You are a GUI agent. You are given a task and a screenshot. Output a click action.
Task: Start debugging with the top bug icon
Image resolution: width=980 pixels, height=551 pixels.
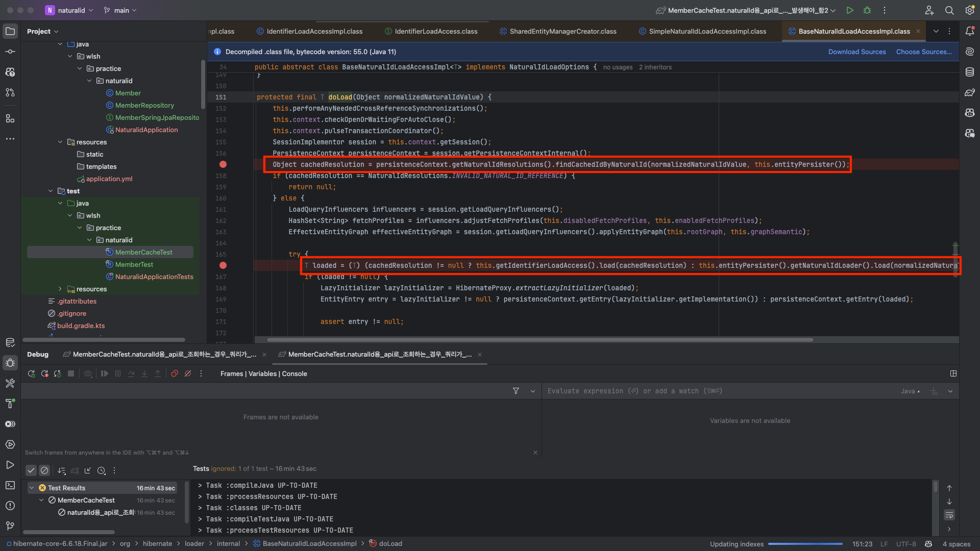point(867,10)
